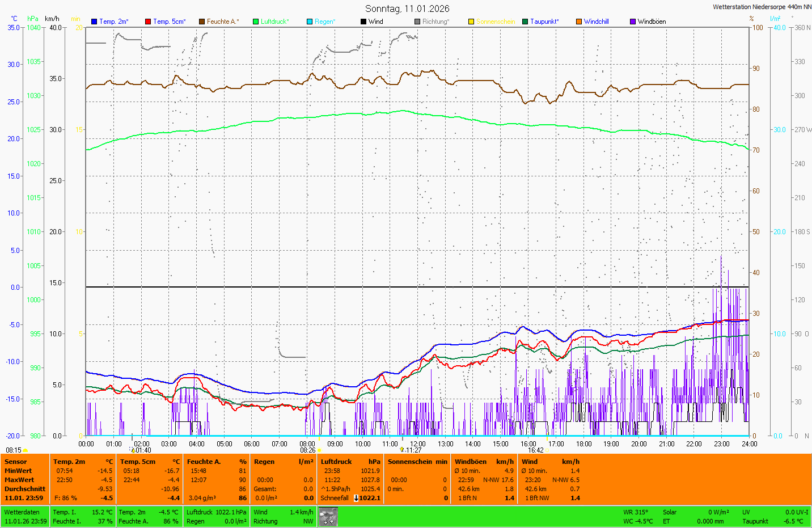Click the moon marker icon at 01:40
812x528 pixels.
pos(133,450)
